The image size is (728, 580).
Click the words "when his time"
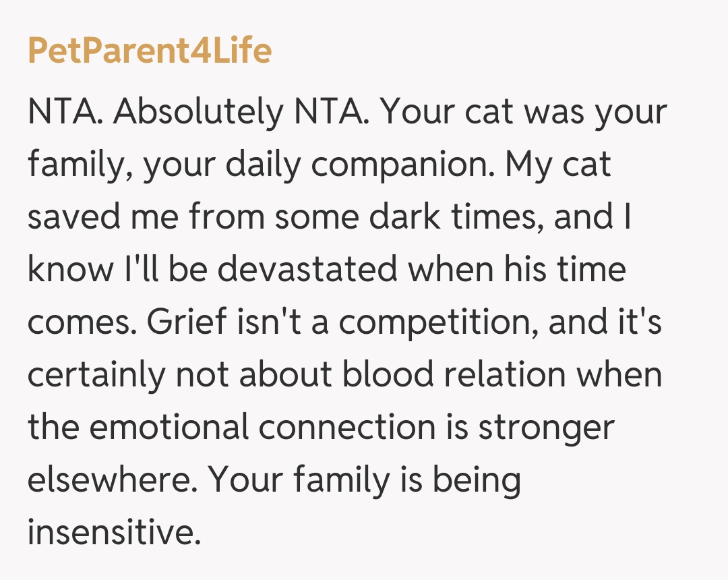pyautogui.click(x=526, y=269)
